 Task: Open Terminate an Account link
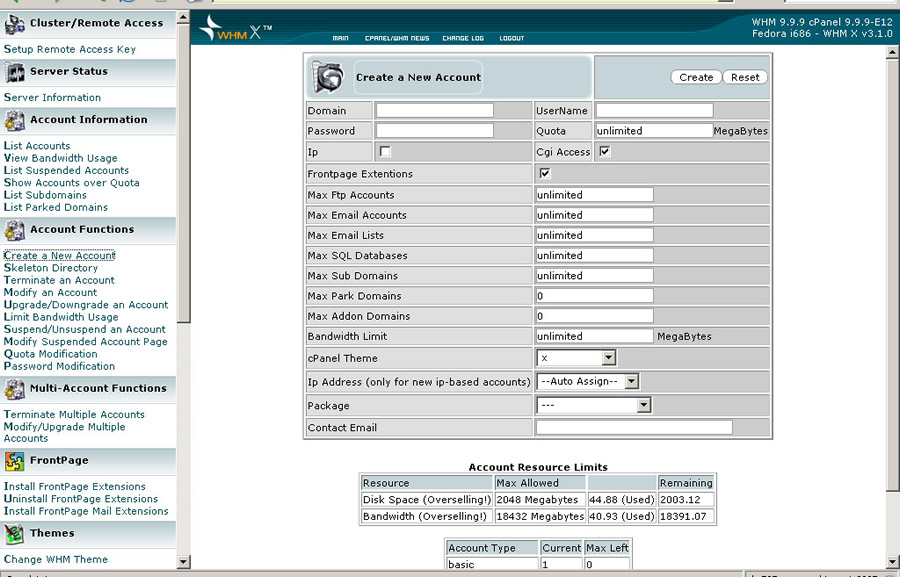[59, 280]
